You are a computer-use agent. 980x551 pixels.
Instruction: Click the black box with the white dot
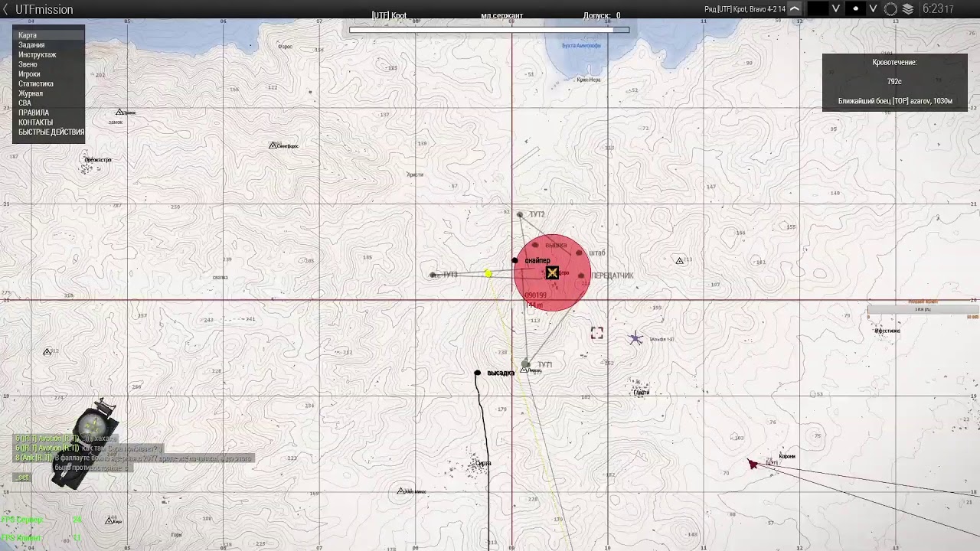855,9
